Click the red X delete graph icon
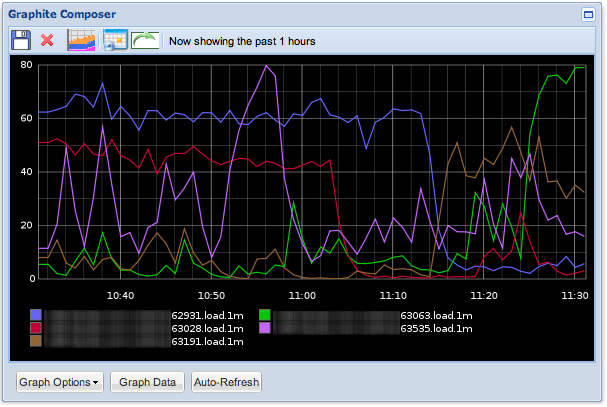The image size is (607, 407). point(47,41)
